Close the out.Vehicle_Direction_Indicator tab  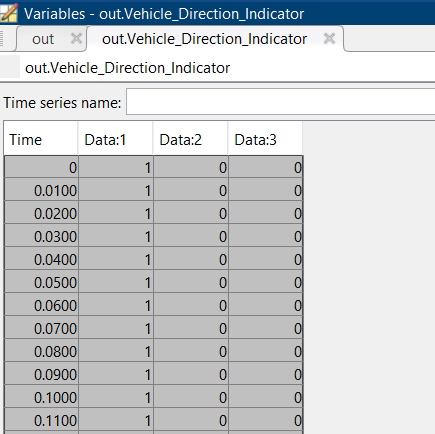point(329,39)
